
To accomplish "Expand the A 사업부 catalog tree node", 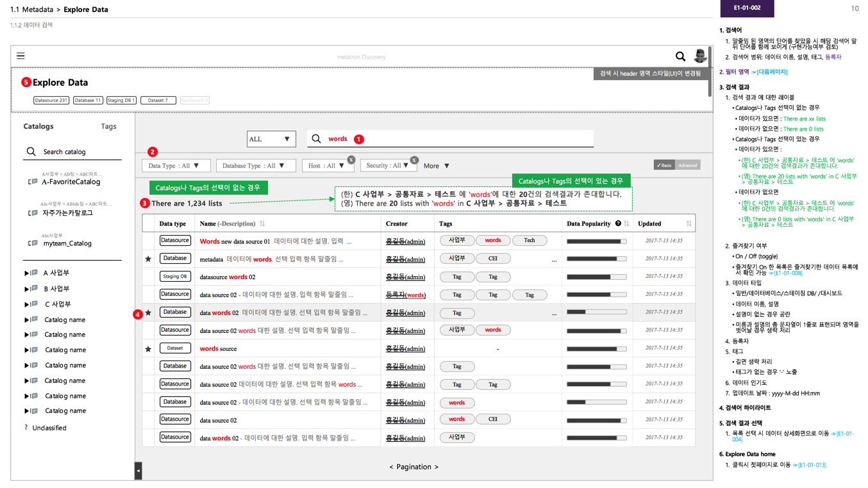I will 26,273.
